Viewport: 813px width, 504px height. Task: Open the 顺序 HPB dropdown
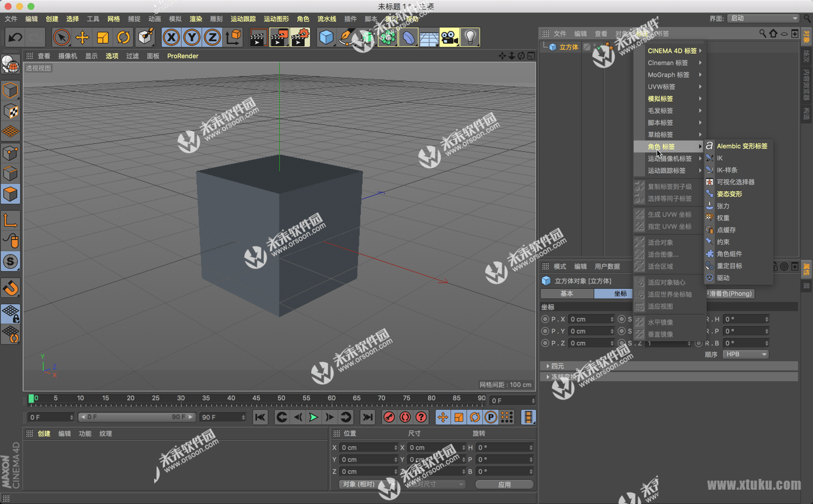(x=746, y=354)
